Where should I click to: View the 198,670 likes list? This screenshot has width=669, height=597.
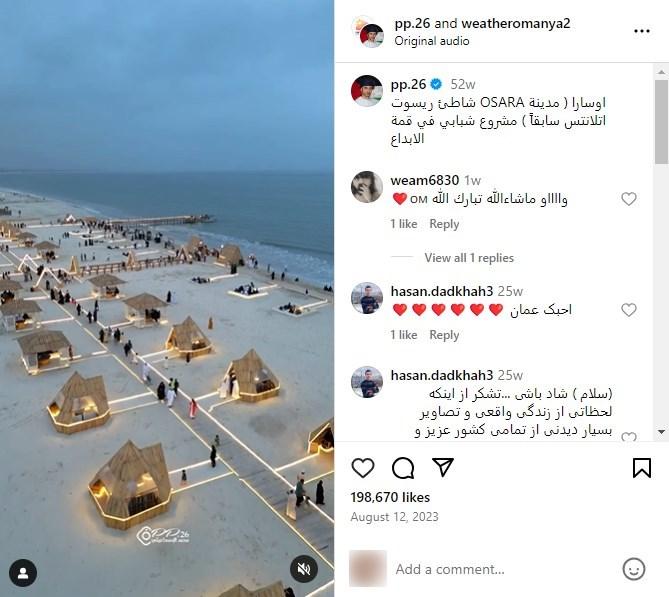click(x=390, y=497)
